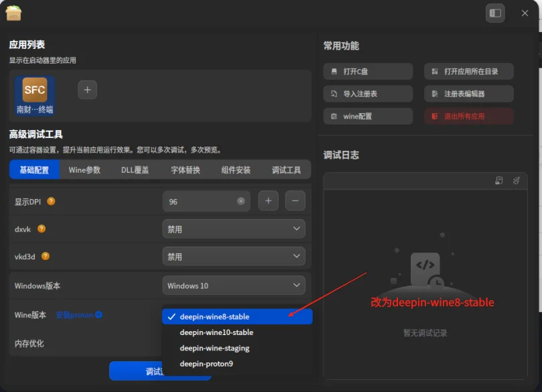The image size is (542, 392).
Task: Choose deepin-wine8-stable from the list
Action: 237,317
